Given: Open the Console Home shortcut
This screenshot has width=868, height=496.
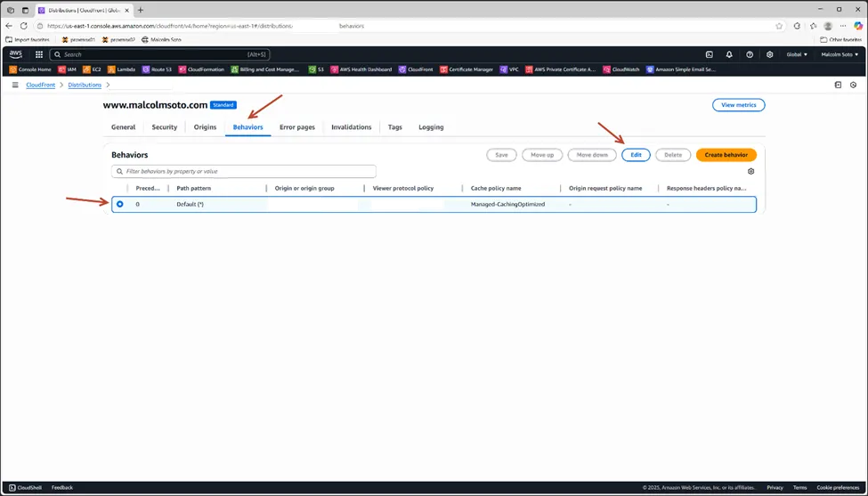Looking at the screenshot, I should pos(30,69).
